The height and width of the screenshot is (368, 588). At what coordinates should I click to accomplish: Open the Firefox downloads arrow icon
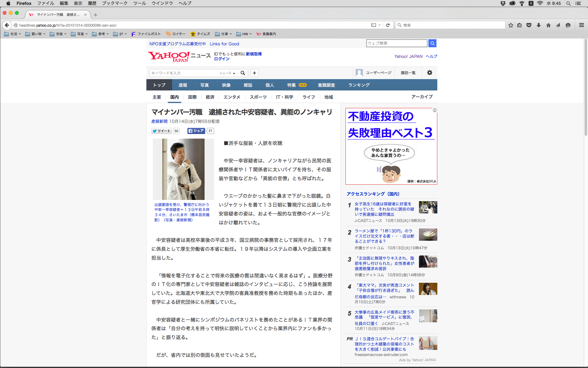click(x=539, y=25)
